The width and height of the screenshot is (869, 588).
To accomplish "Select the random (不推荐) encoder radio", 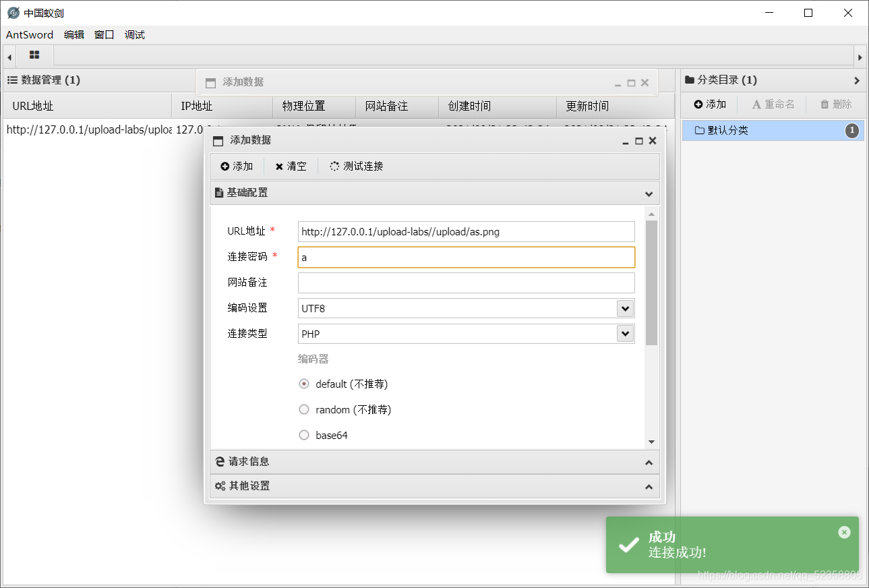I will (303, 410).
